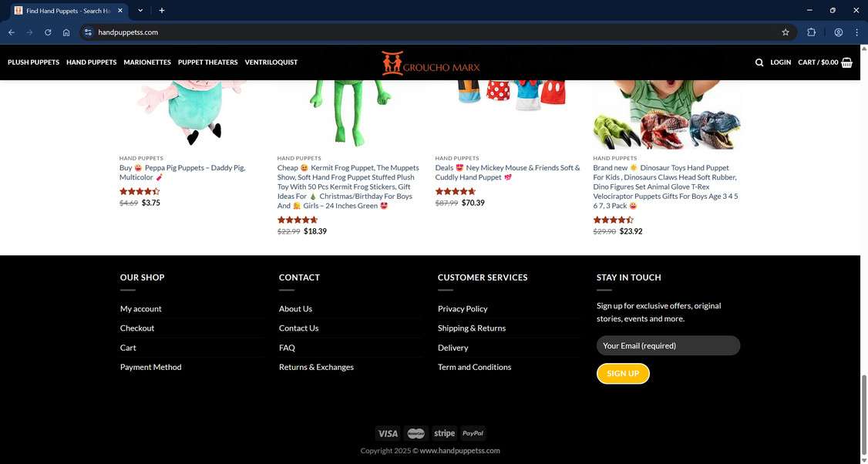Expand the tab search dropdown arrow
868x464 pixels.
[x=140, y=11]
